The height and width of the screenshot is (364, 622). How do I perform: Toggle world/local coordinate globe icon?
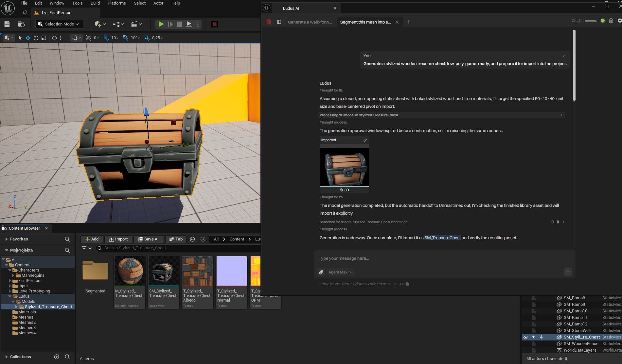[x=54, y=38]
